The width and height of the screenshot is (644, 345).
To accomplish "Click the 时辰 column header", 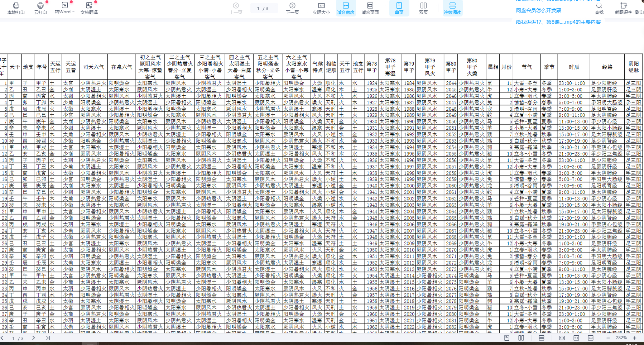I will [574, 67].
